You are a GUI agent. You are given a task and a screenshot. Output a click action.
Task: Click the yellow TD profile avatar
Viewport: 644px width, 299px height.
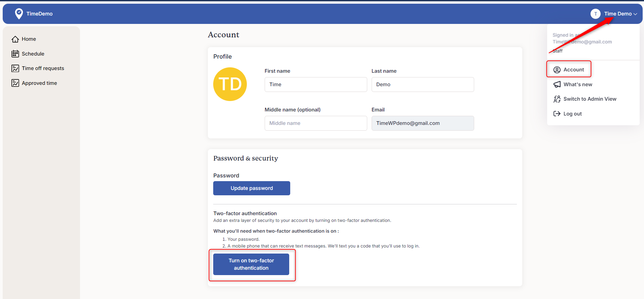point(230,84)
